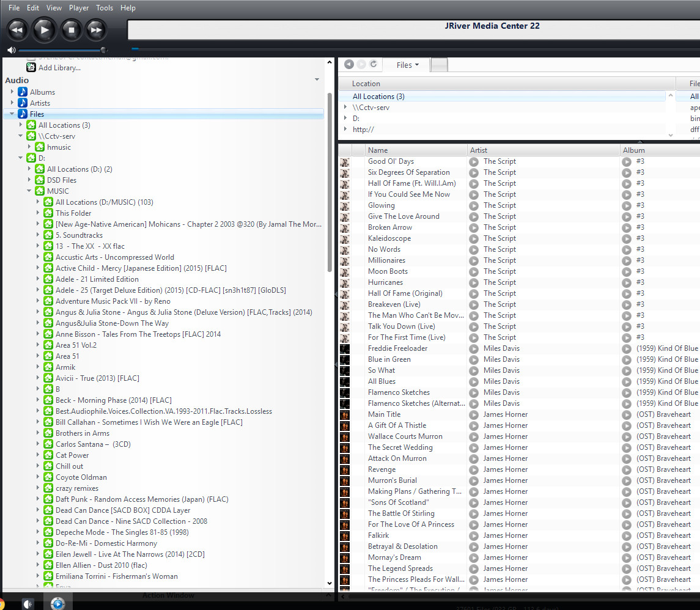Open the taskbar speaker application icon
Image resolution: width=700 pixels, height=610 pixels.
coord(28,604)
